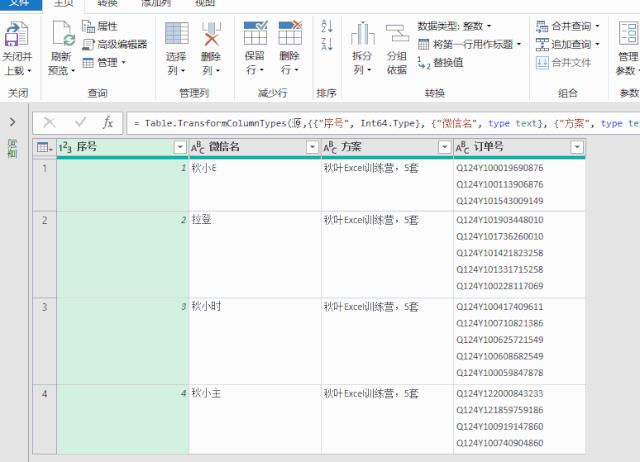Open 追加查询 (Append Queries)
The image size is (640, 462).
[567, 44]
